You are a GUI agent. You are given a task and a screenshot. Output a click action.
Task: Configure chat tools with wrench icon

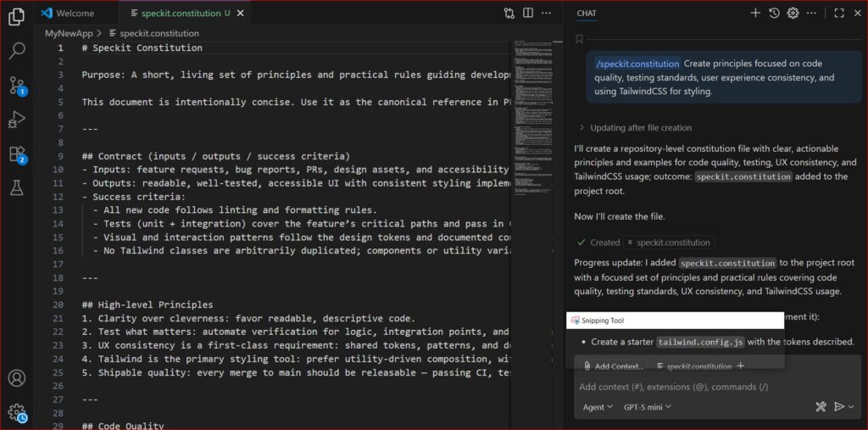click(821, 407)
